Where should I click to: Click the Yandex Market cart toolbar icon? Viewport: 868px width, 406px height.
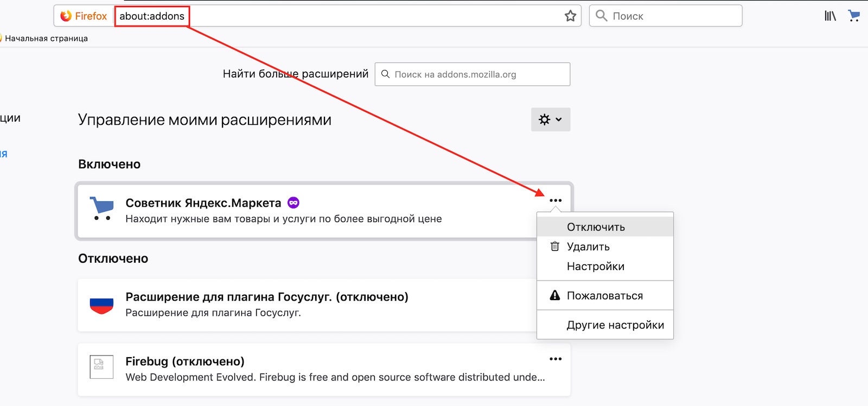click(x=854, y=16)
